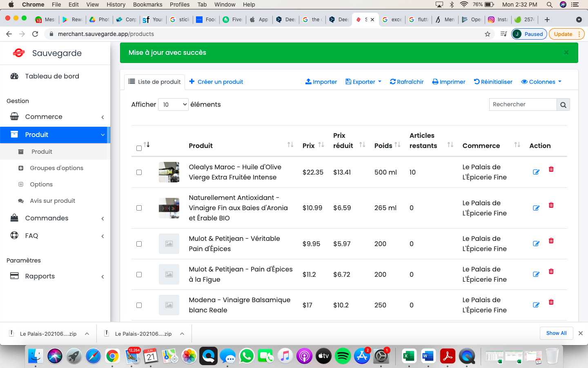
Task: Open the Options sidebar item
Action: pyautogui.click(x=41, y=184)
